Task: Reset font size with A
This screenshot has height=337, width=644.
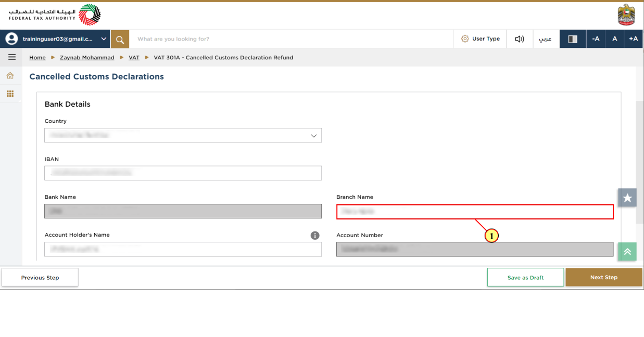Action: click(x=614, y=39)
